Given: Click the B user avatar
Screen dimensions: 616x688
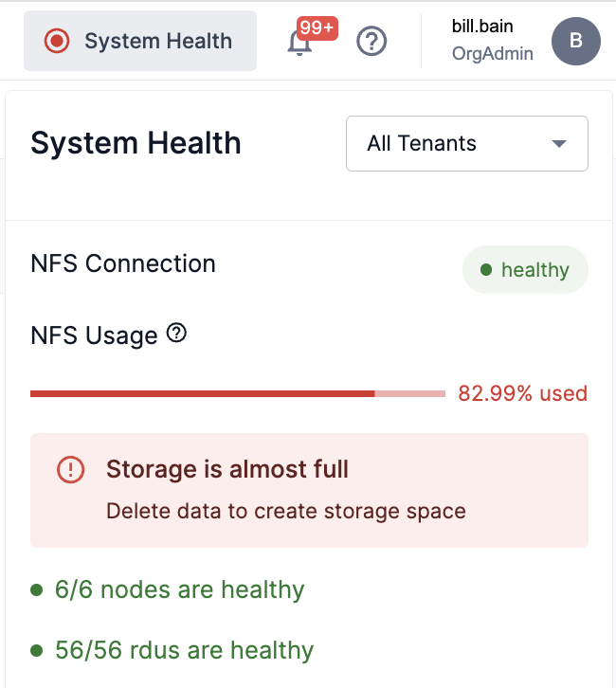Looking at the screenshot, I should coord(576,41).
